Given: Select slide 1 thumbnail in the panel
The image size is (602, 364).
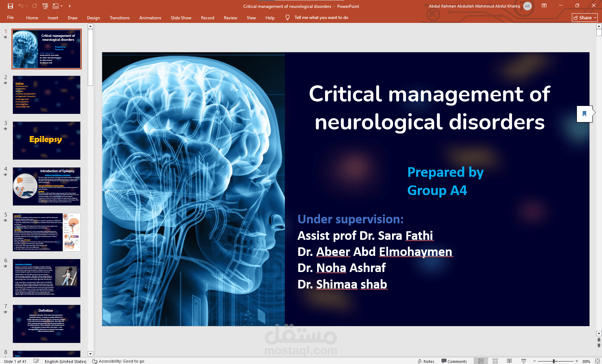Looking at the screenshot, I should point(47,49).
